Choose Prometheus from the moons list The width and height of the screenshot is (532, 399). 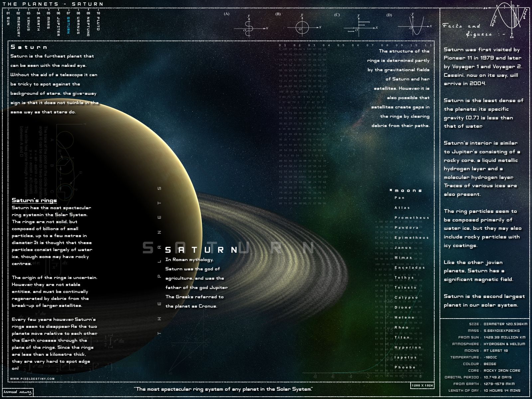point(412,217)
